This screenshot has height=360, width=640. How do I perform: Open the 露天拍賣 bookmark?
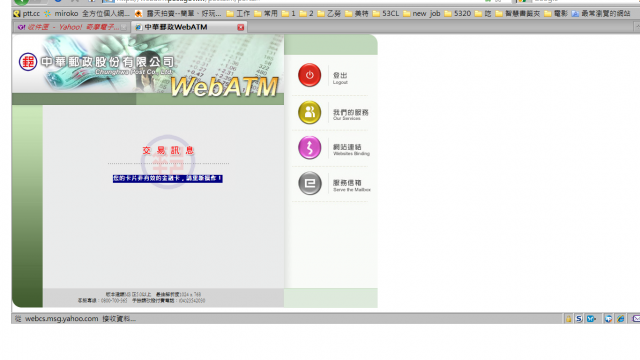178,13
